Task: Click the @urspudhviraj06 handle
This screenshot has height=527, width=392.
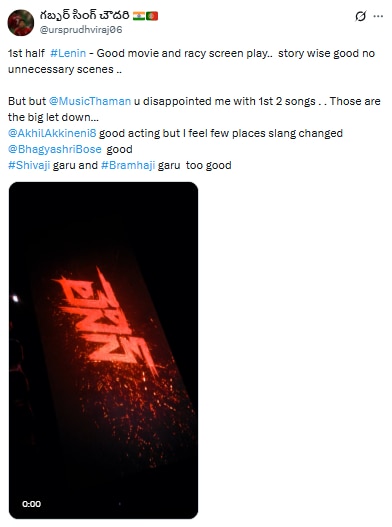Action: [81, 30]
